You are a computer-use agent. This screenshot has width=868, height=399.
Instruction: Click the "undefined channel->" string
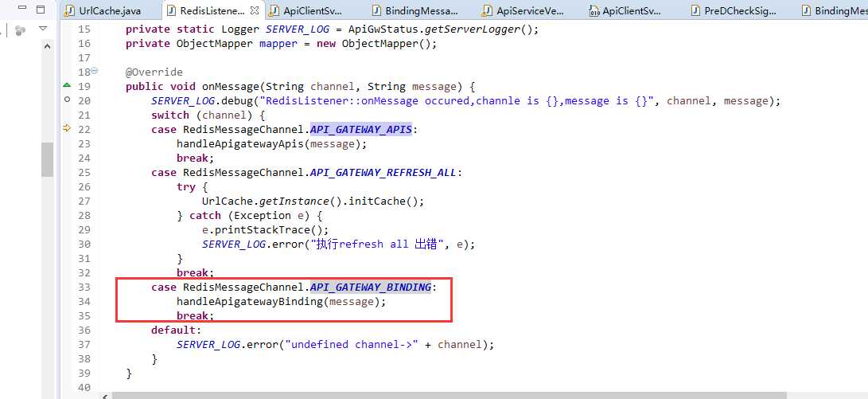[352, 345]
